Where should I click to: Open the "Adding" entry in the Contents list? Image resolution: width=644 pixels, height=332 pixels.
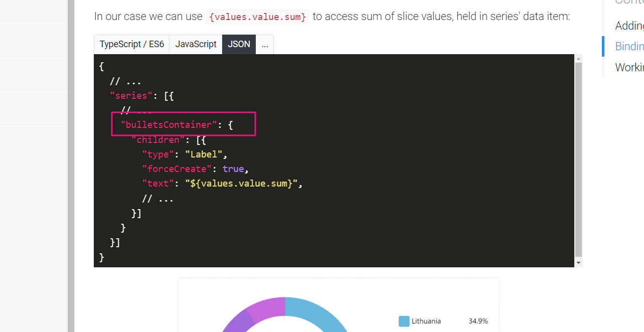[x=629, y=25]
